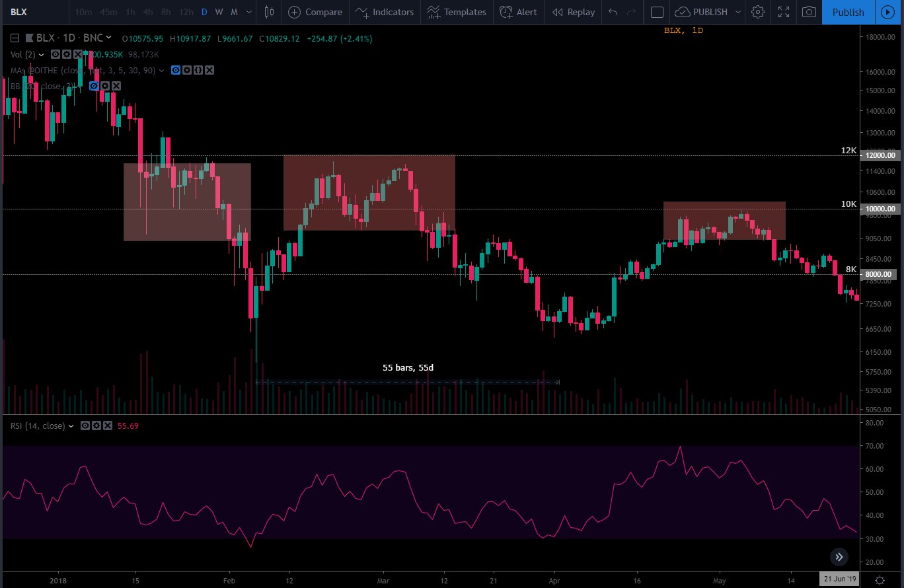Viewport: 904px width, 588px height.
Task: Select the 12000.00 price line label
Action: coord(882,155)
